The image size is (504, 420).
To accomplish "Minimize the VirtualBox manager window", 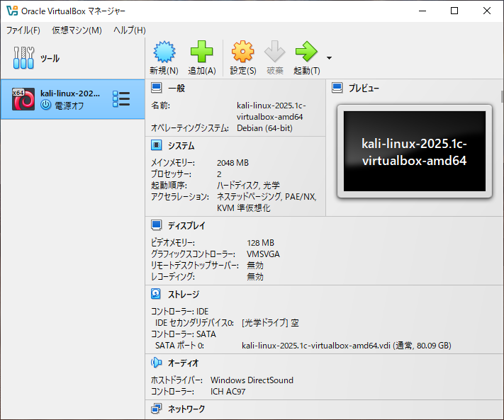I will (422, 11).
